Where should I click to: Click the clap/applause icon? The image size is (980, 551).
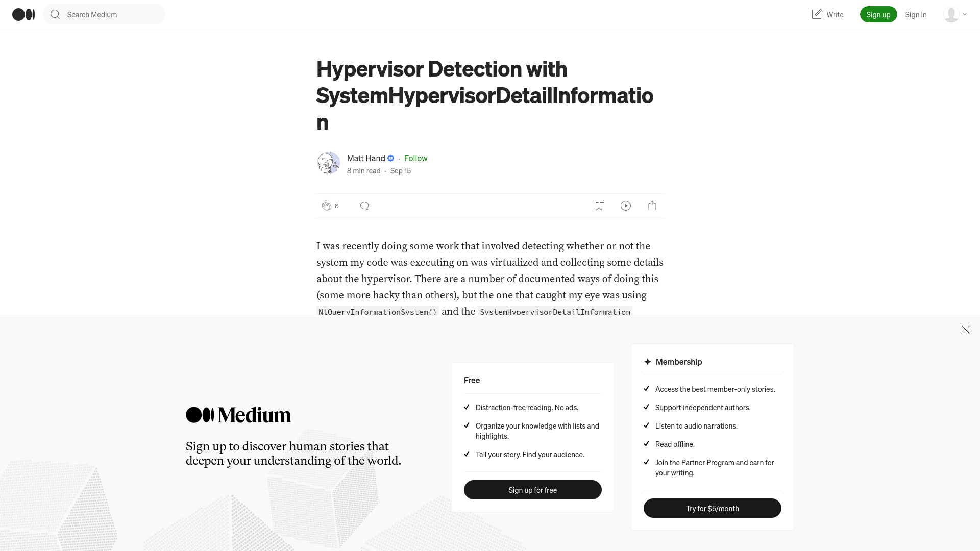click(326, 205)
